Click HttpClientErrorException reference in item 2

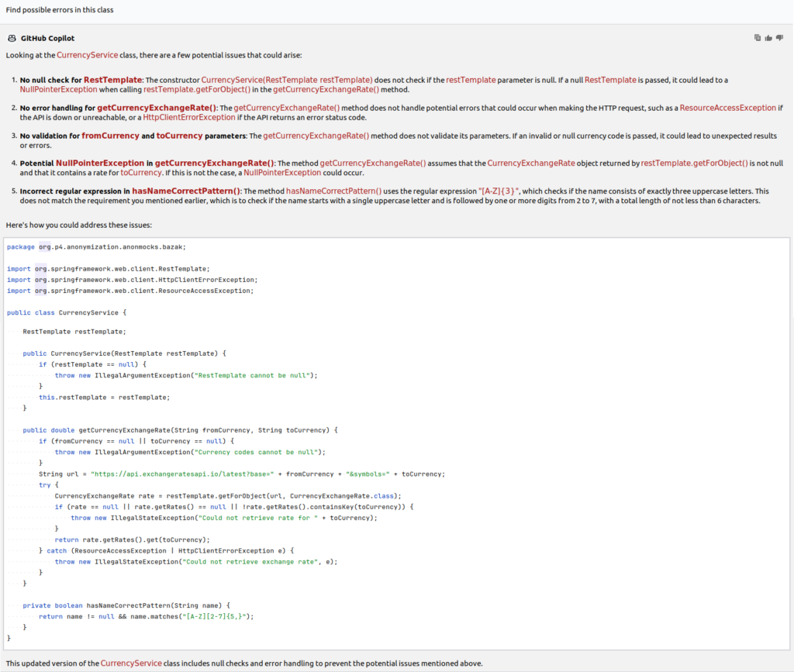pyautogui.click(x=189, y=117)
